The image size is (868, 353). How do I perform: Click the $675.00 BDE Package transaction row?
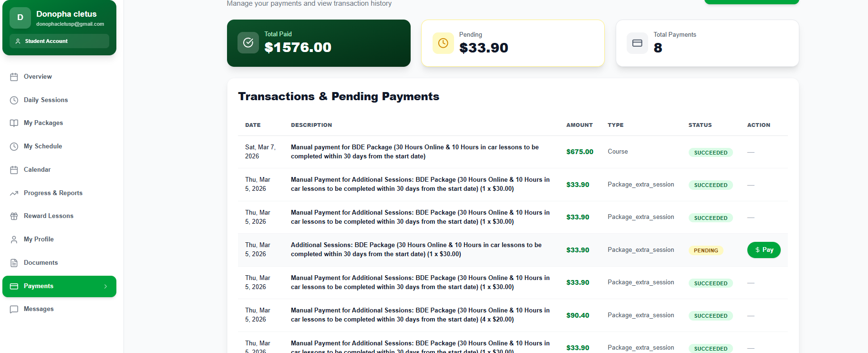[x=415, y=152]
